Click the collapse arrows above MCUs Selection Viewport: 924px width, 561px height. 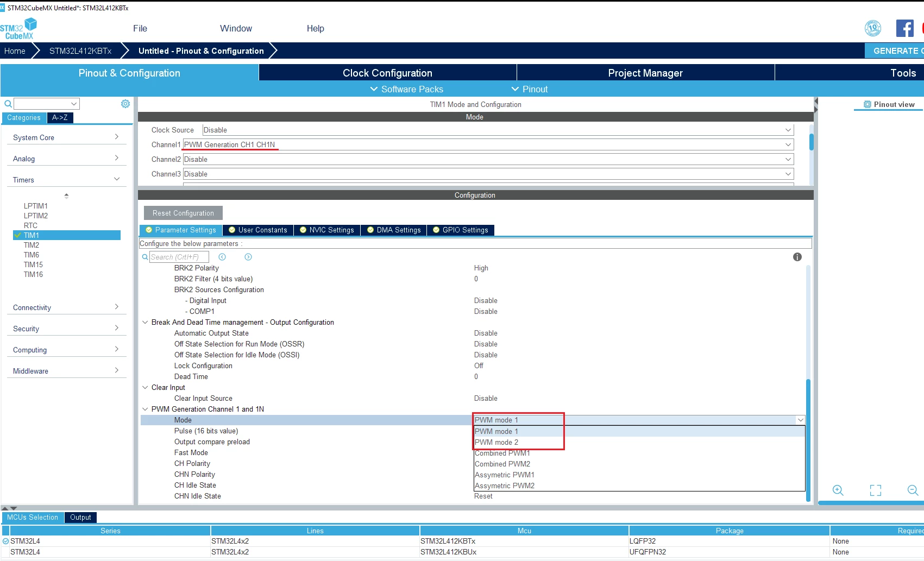point(9,508)
